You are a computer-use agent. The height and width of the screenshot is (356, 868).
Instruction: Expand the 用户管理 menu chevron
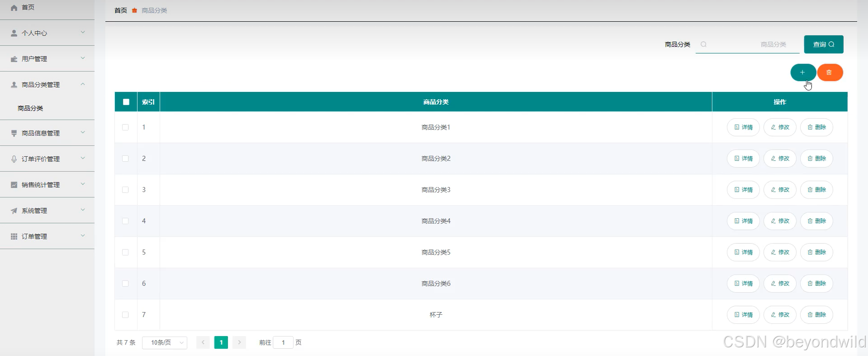[x=83, y=58]
